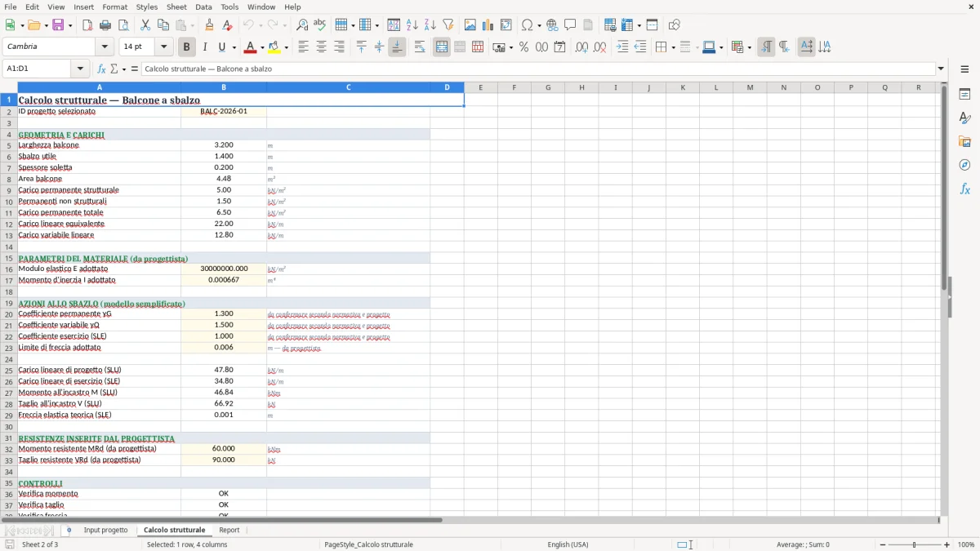Open the font color dropdown arrow
The image size is (980, 551).
262,47
